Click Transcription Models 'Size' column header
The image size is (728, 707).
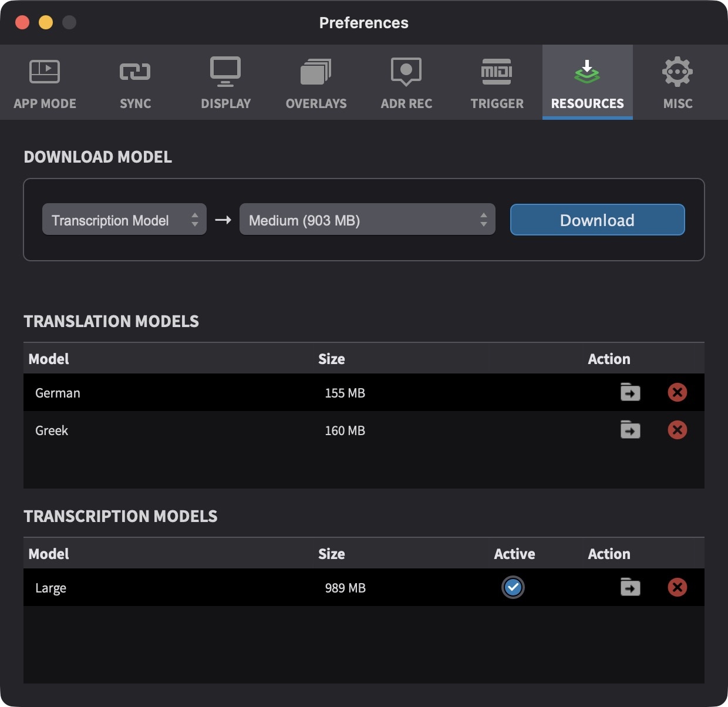coord(332,554)
